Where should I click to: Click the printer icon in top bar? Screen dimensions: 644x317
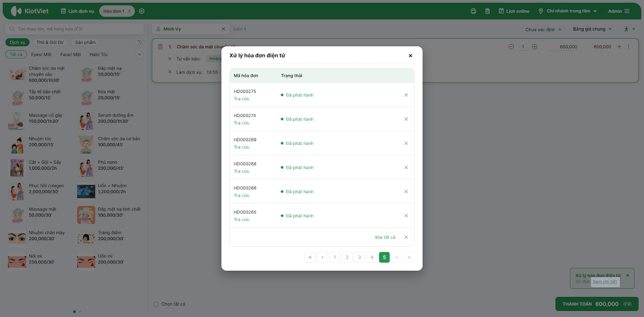coord(473,11)
